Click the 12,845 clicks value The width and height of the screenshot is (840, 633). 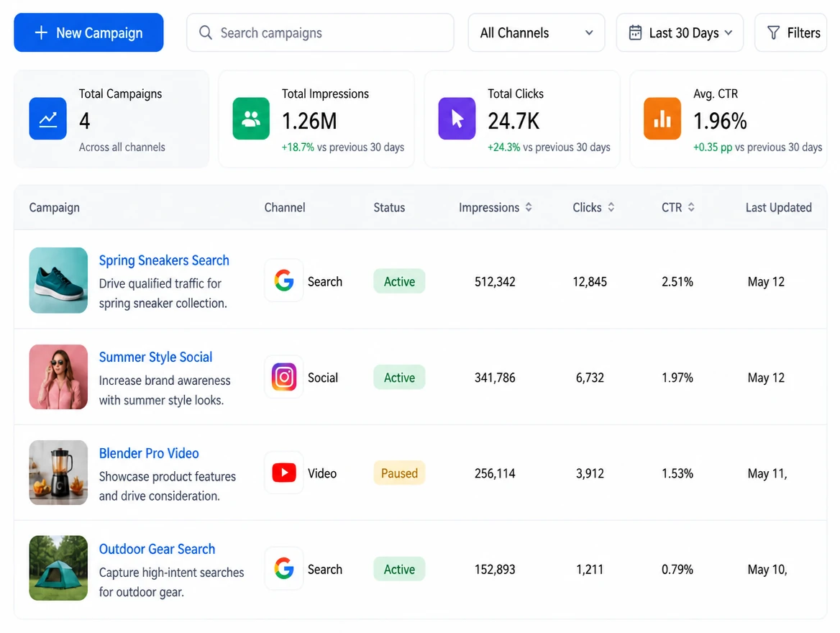tap(590, 282)
